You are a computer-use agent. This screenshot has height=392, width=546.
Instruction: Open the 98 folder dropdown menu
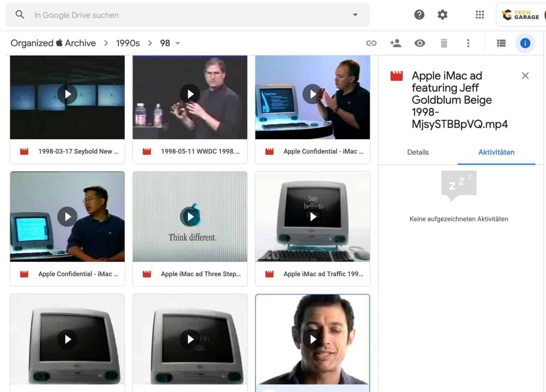coord(178,43)
